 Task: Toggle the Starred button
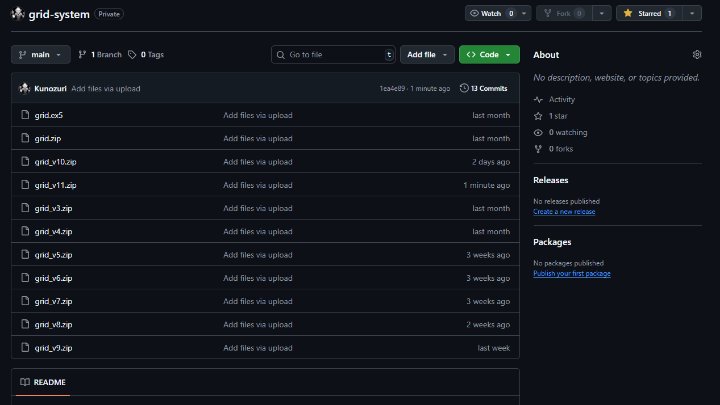pyautogui.click(x=646, y=13)
